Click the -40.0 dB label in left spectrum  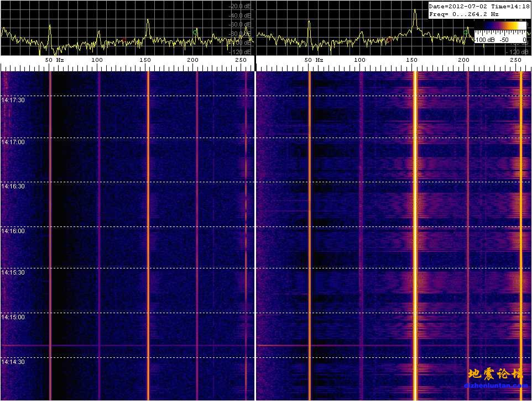[241, 15]
